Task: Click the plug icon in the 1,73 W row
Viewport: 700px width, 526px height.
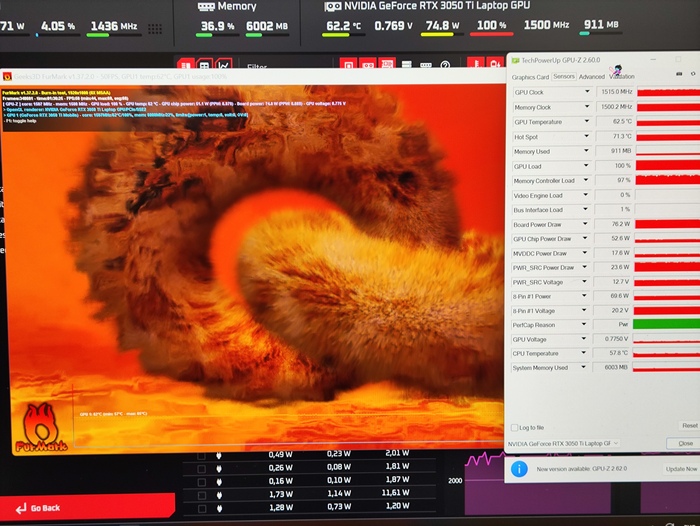Action: pyautogui.click(x=219, y=495)
